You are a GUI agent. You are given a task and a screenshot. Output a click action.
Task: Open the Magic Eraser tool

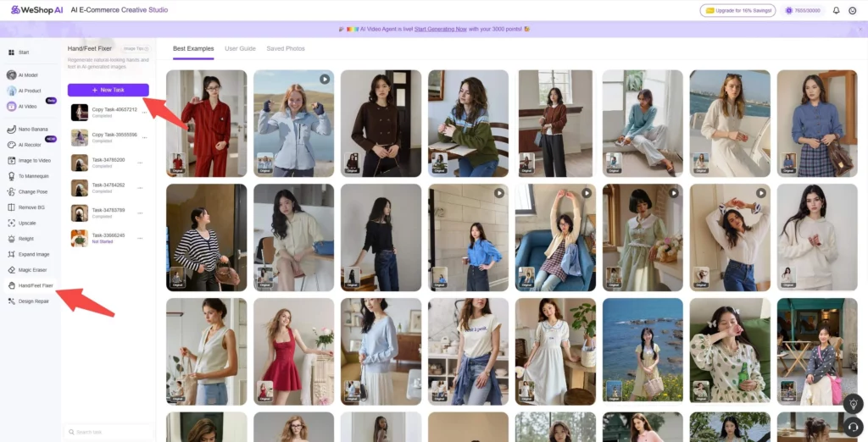point(31,269)
